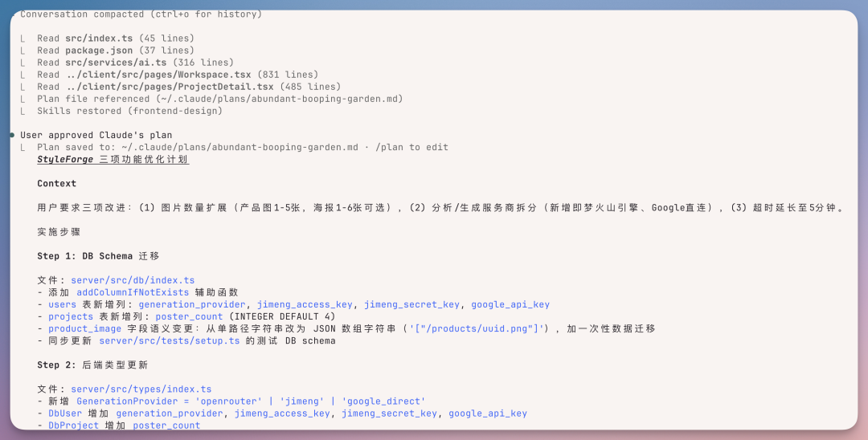This screenshot has width=868, height=440.
Task: Click 'jimeng_secret_key' in the users columns line
Action: [411, 304]
